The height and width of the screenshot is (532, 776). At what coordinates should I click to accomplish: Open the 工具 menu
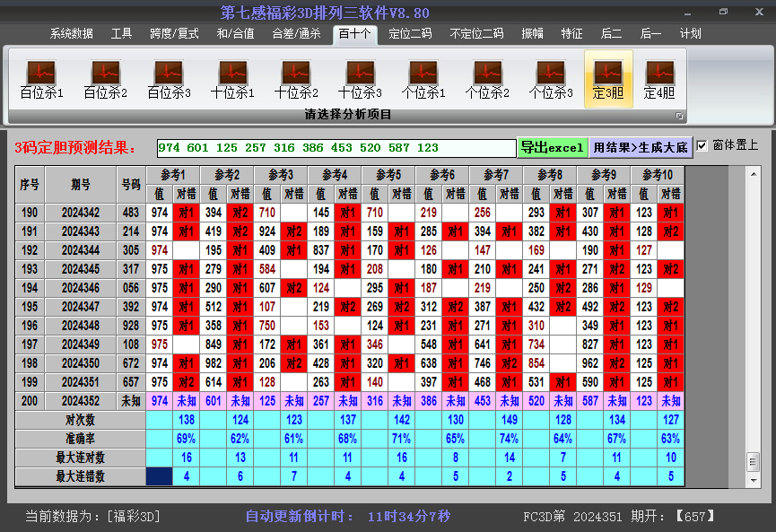click(x=121, y=34)
